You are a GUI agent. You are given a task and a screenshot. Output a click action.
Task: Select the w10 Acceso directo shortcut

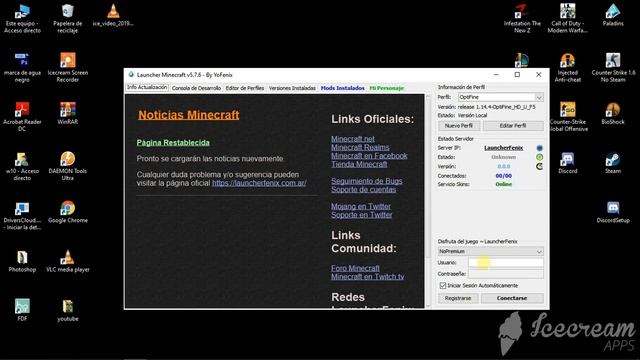tap(22, 166)
